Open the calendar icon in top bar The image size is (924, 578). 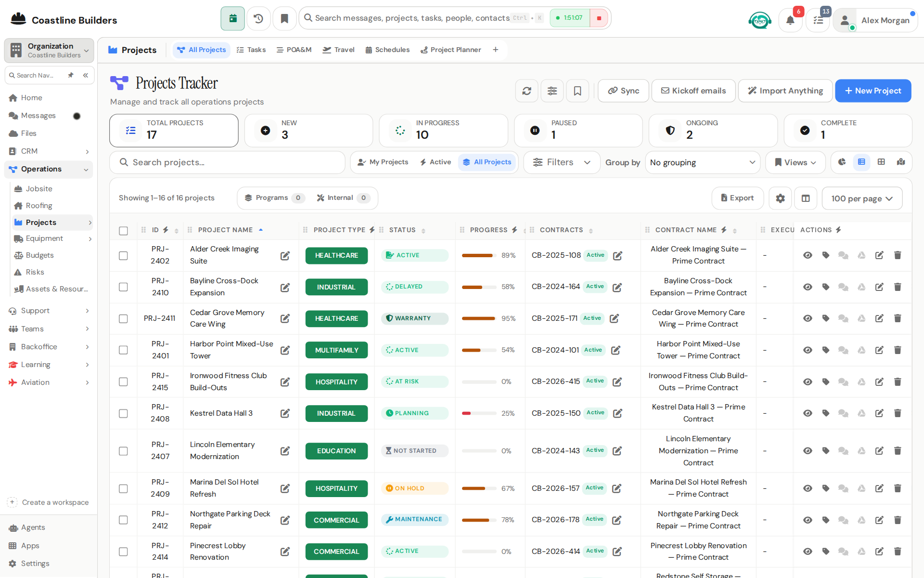(x=232, y=18)
